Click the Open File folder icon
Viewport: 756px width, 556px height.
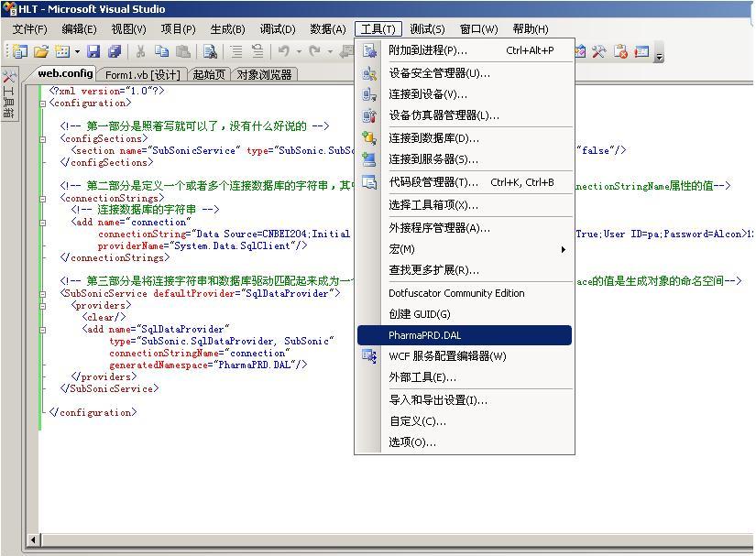click(x=41, y=51)
